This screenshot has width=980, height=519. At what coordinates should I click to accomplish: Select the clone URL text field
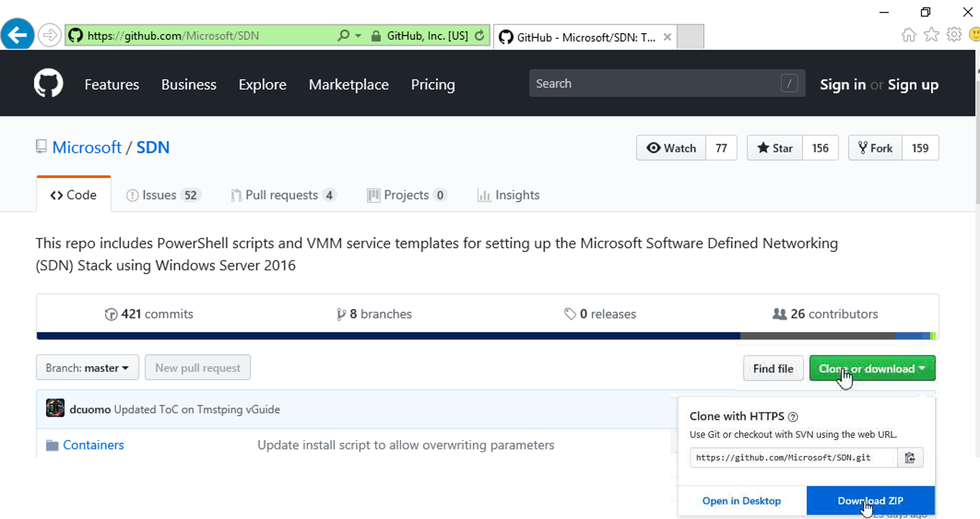[x=794, y=458]
